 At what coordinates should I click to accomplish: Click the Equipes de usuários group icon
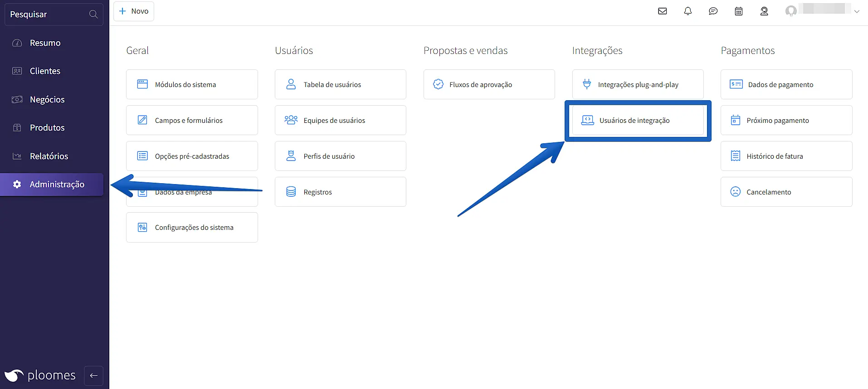point(291,120)
